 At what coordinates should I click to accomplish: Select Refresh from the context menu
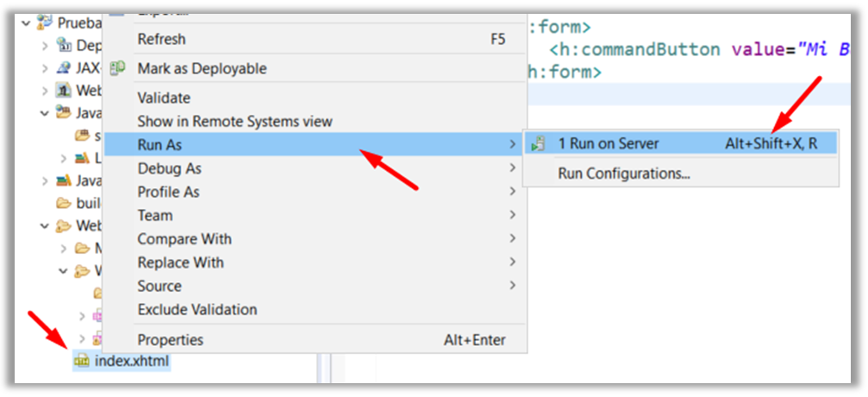161,39
